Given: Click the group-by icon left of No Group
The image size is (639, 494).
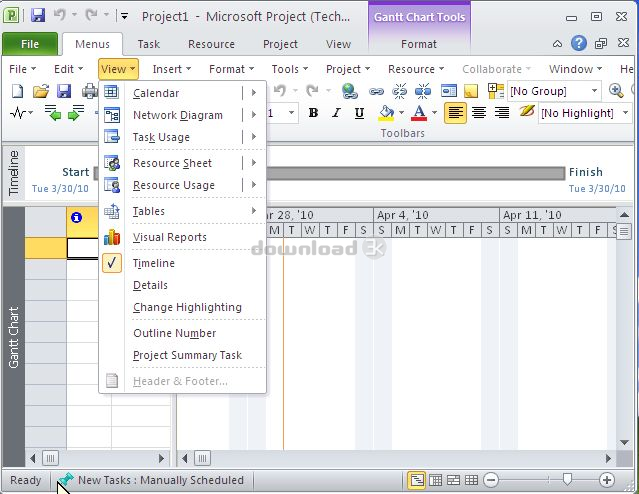Looking at the screenshot, I should [x=496, y=91].
